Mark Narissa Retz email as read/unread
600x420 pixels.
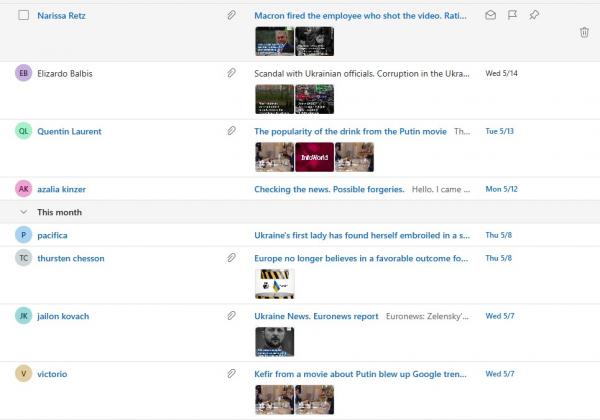(x=490, y=16)
